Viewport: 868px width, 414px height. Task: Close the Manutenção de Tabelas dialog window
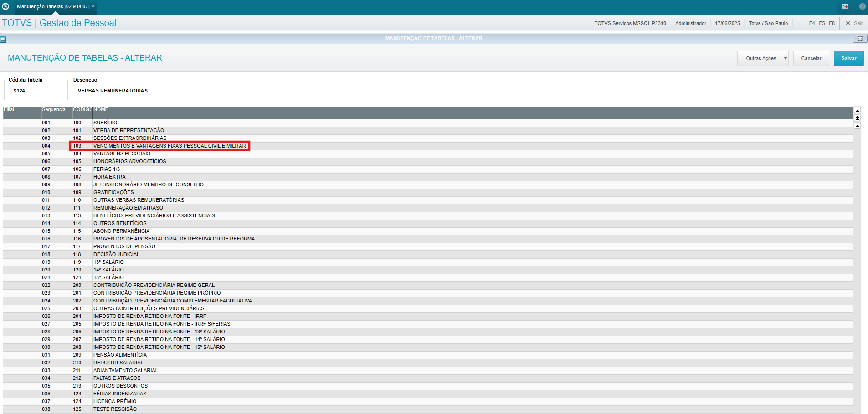859,39
